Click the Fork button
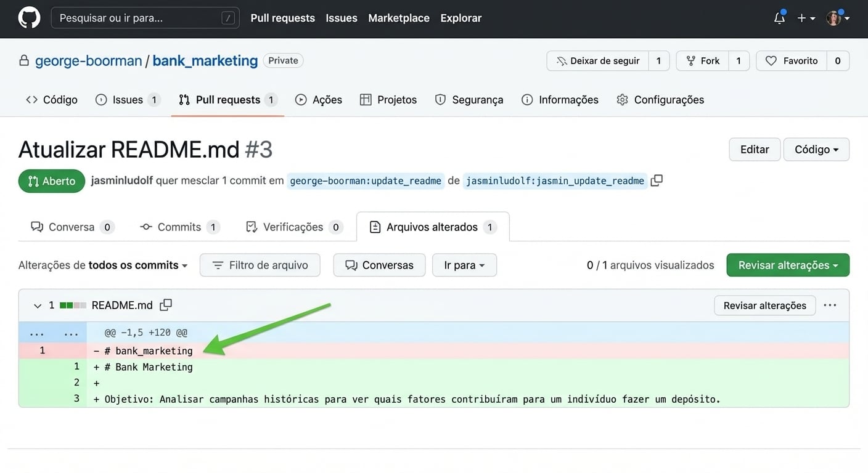 (x=702, y=61)
